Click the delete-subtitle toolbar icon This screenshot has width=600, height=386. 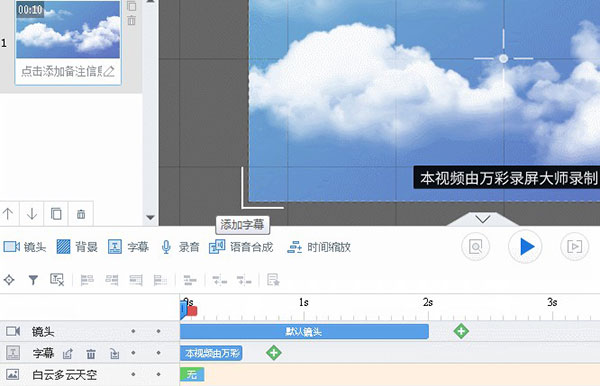(x=57, y=280)
